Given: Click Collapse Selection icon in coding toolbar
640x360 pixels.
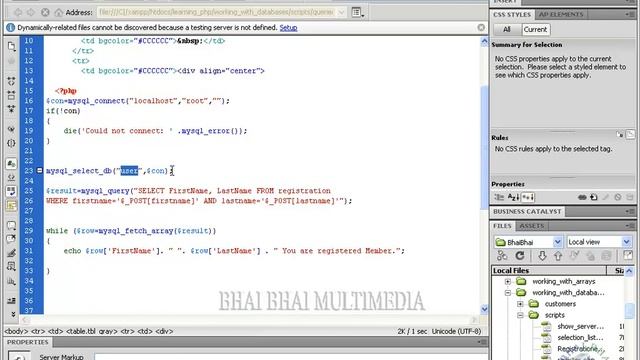Looking at the screenshot, I should click(11, 96).
